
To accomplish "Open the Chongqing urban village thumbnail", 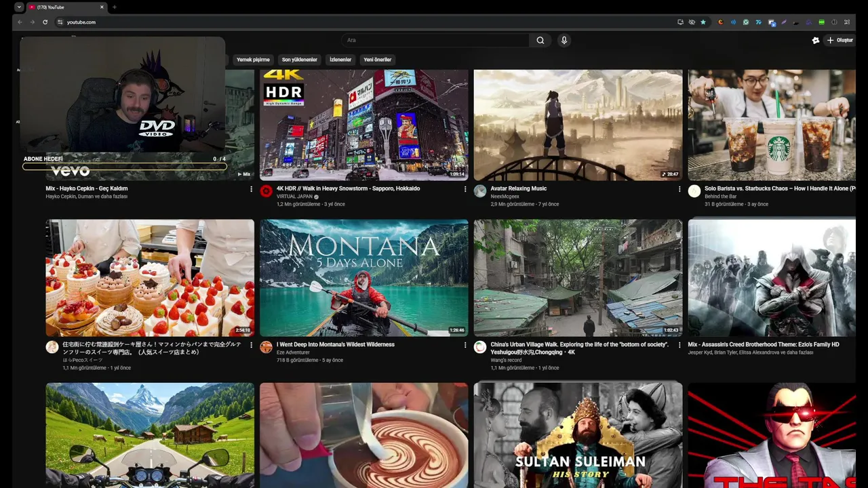I will point(578,277).
